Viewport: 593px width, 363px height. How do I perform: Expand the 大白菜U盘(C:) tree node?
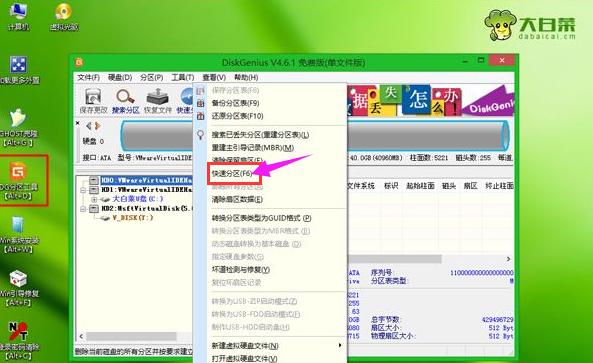(x=94, y=199)
